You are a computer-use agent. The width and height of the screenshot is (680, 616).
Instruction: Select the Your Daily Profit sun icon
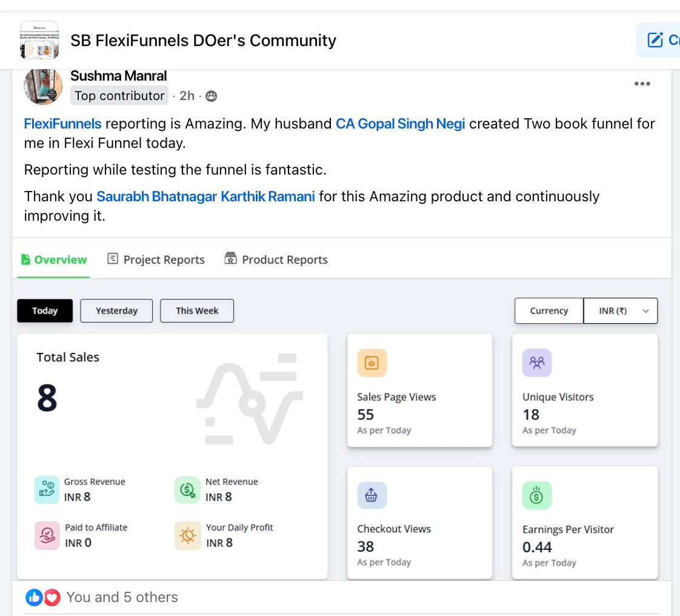(187, 536)
